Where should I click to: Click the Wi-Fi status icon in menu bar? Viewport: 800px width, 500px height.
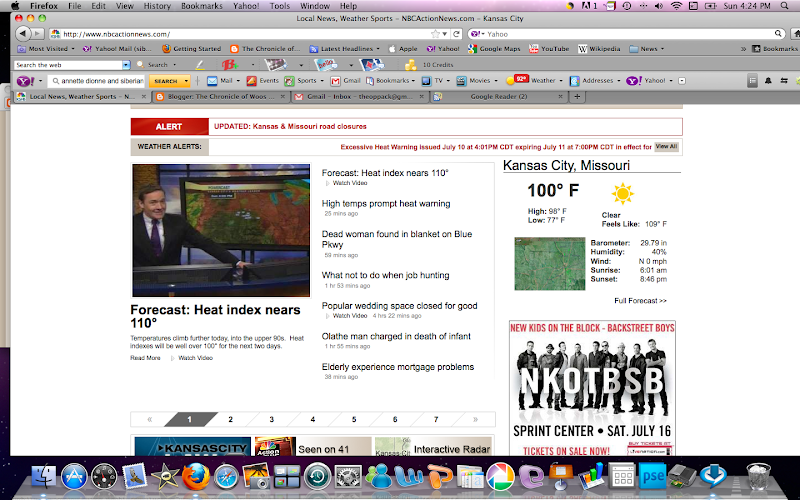[676, 6]
